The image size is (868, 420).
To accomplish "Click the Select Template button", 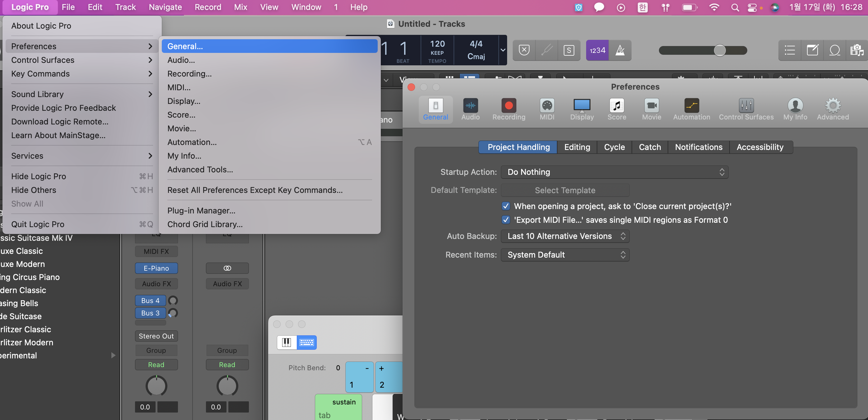I will tap(565, 190).
